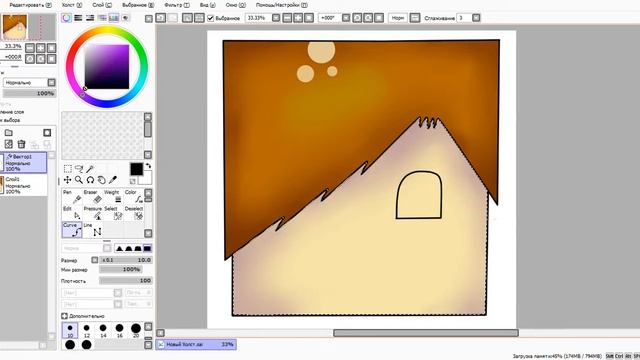Select the Zoom magnifier tool
The height and width of the screenshot is (360, 640).
tap(79, 180)
